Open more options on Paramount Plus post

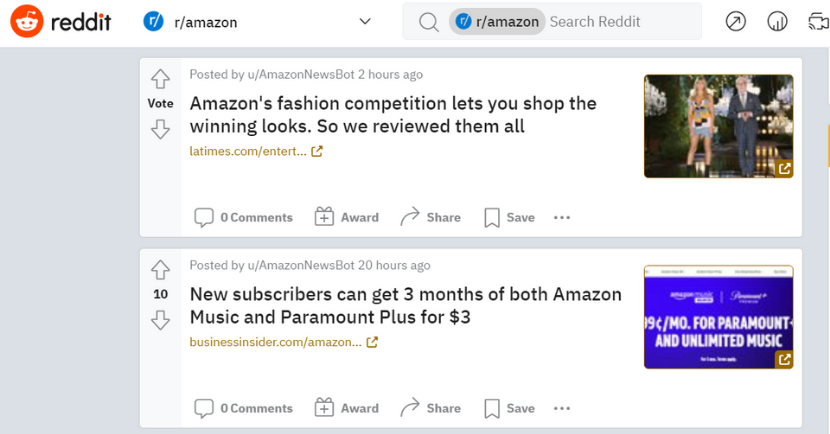tap(562, 409)
